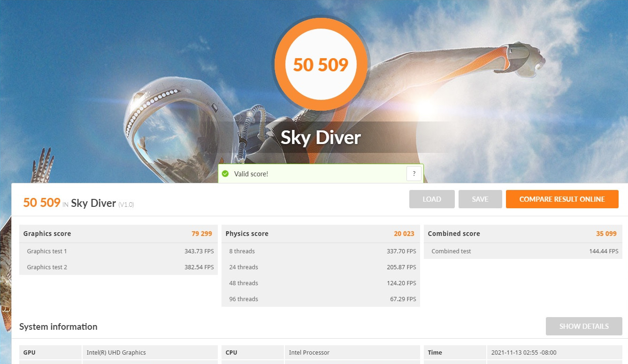Select the Sky Diver title banner
Viewport: 628px width, 364px height.
click(x=321, y=137)
